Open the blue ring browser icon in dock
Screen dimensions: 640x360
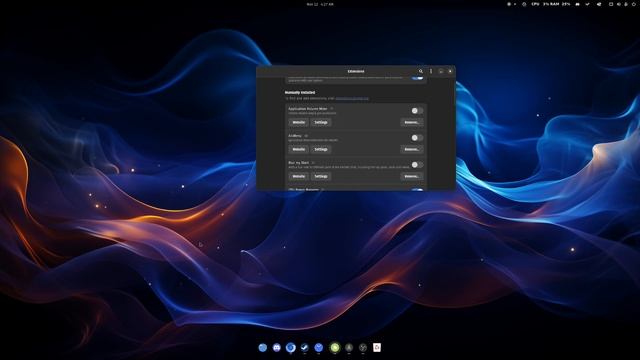[291, 347]
